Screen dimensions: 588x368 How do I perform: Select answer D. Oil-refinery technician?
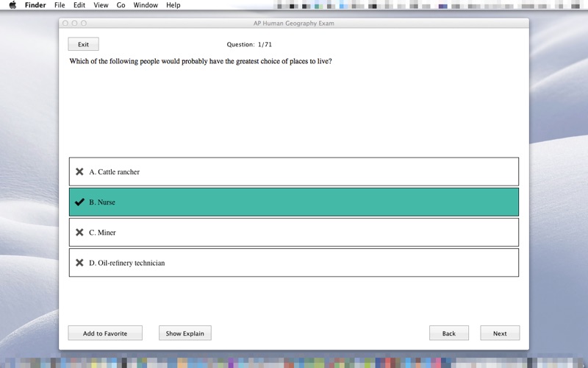(x=294, y=263)
